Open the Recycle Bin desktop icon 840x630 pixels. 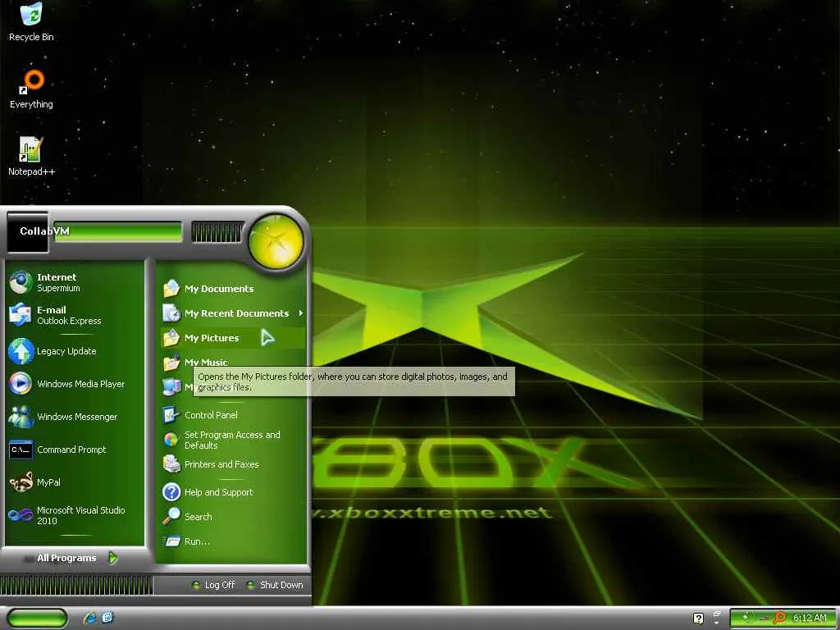coord(31,21)
